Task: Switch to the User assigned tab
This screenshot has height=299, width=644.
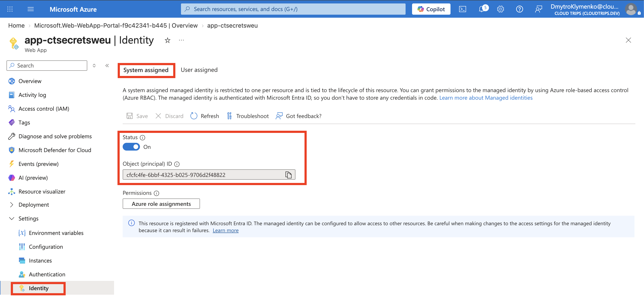Action: click(199, 70)
